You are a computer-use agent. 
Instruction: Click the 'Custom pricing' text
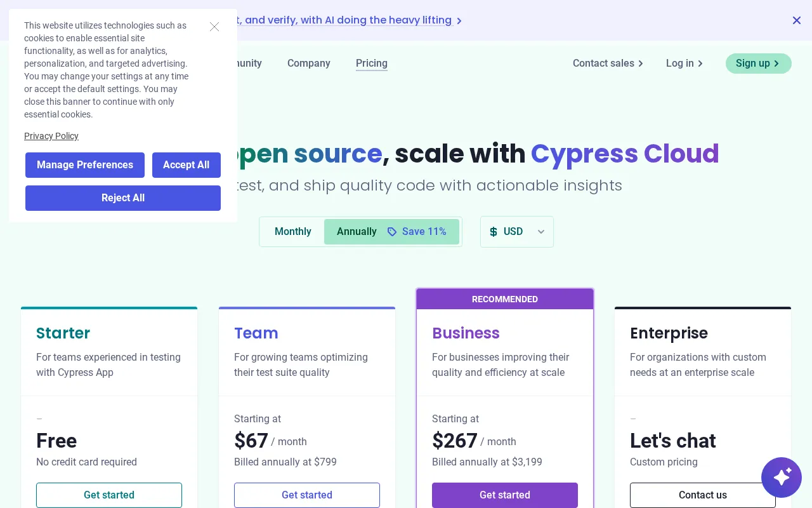[x=664, y=462]
